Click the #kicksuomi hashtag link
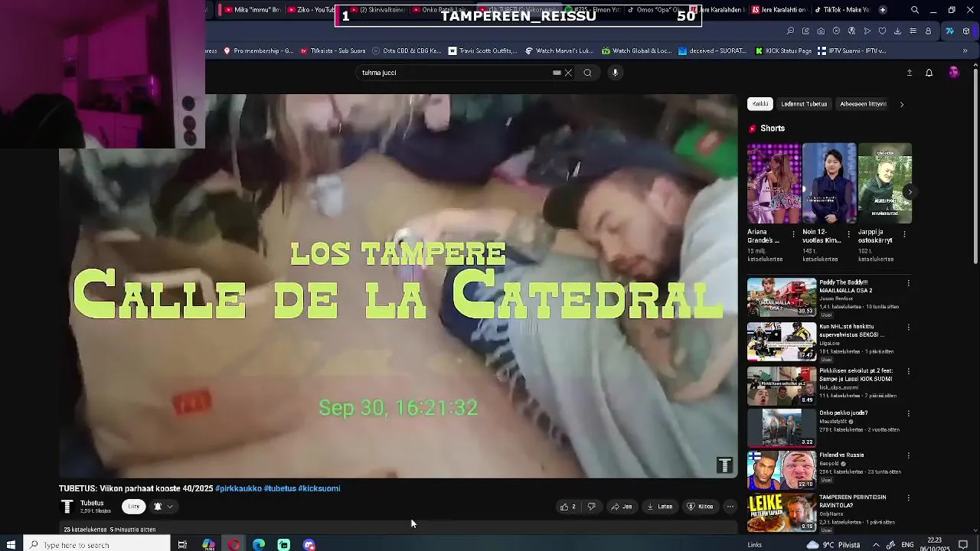 319,488
